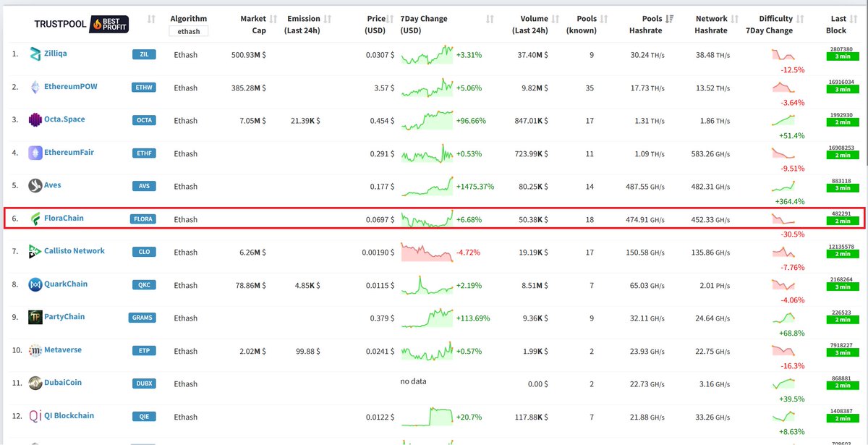Sort by coin name column arrows

click(x=151, y=20)
